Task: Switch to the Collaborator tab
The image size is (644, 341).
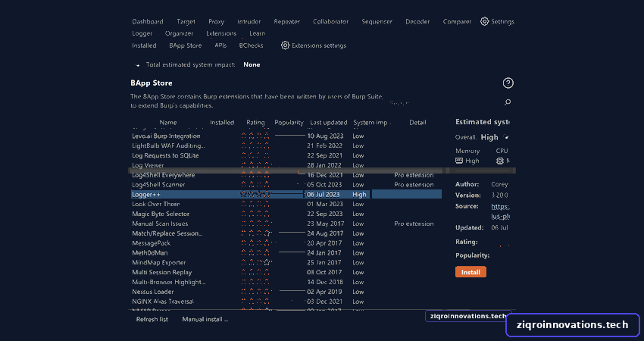Action: point(330,21)
